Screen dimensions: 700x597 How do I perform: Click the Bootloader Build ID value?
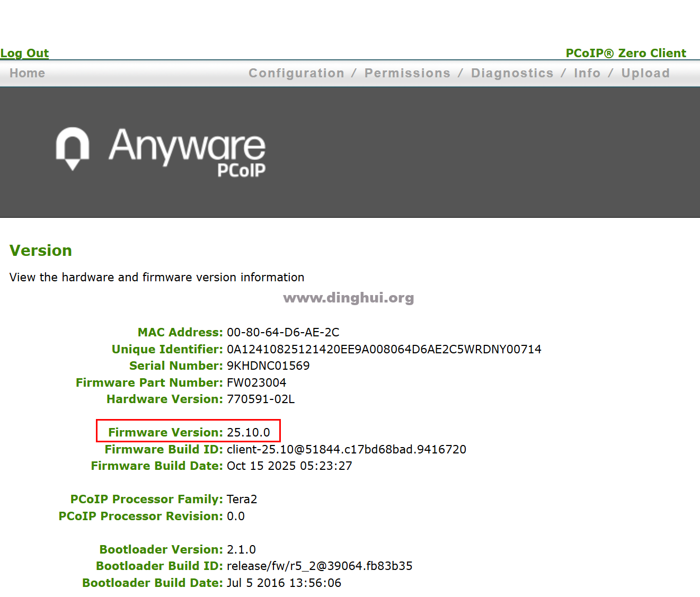click(319, 566)
